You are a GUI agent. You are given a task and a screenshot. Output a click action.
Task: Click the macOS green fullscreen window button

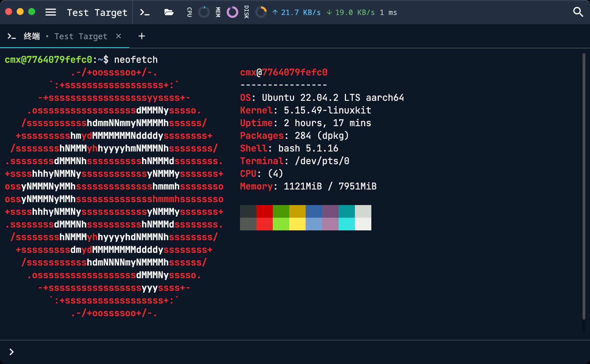[x=32, y=12]
